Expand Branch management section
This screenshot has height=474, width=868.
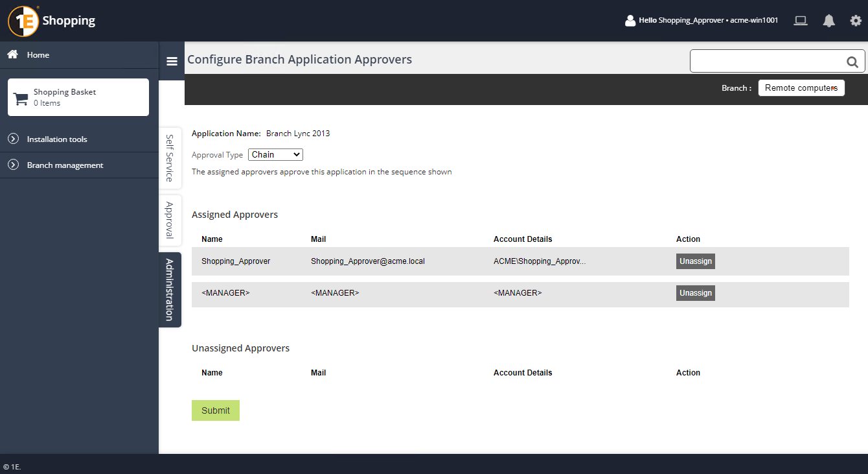point(13,165)
